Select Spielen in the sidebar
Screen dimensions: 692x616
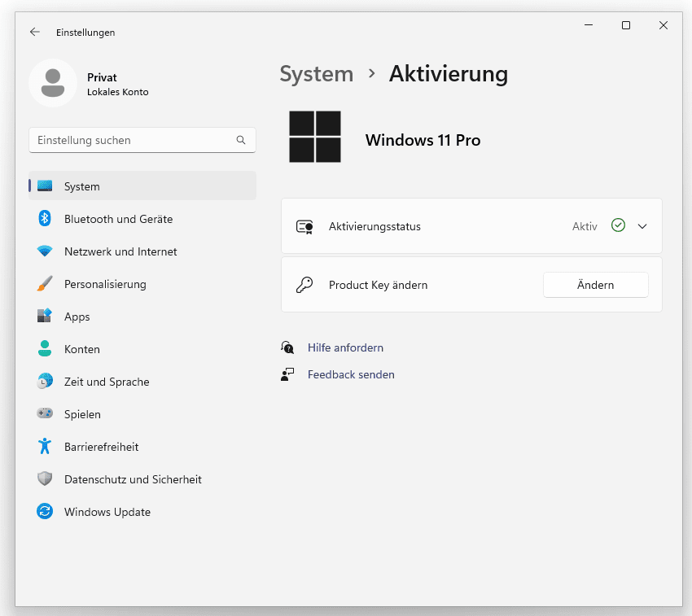[x=142, y=414]
